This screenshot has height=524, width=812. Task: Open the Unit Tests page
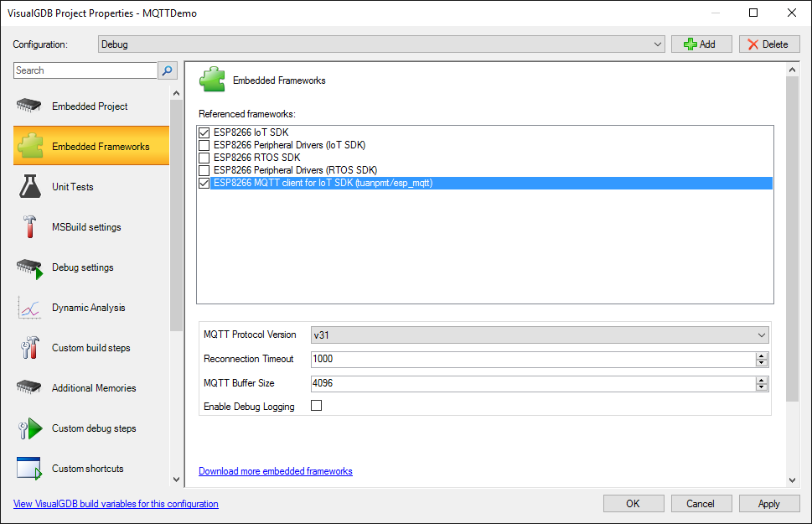[x=91, y=187]
